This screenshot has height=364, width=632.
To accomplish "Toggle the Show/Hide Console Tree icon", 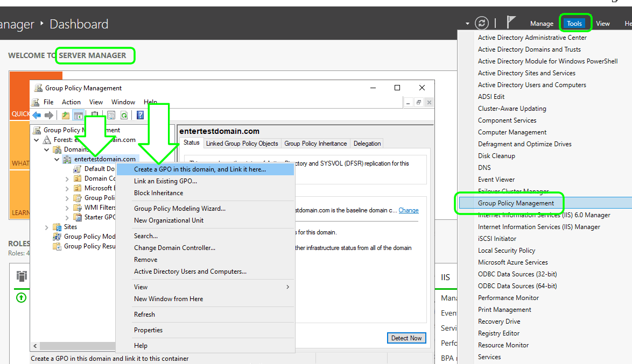I will pyautogui.click(x=78, y=115).
